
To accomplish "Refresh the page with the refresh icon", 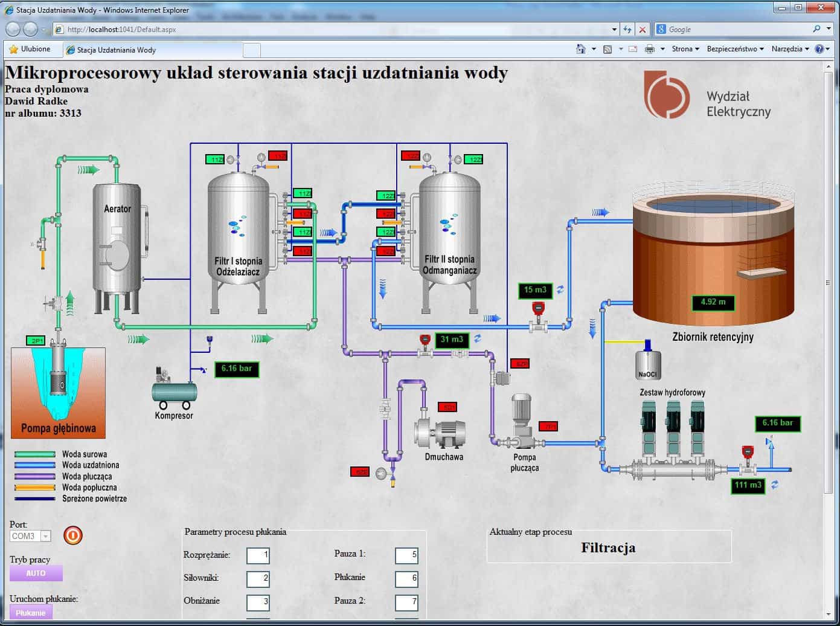I will tap(627, 29).
